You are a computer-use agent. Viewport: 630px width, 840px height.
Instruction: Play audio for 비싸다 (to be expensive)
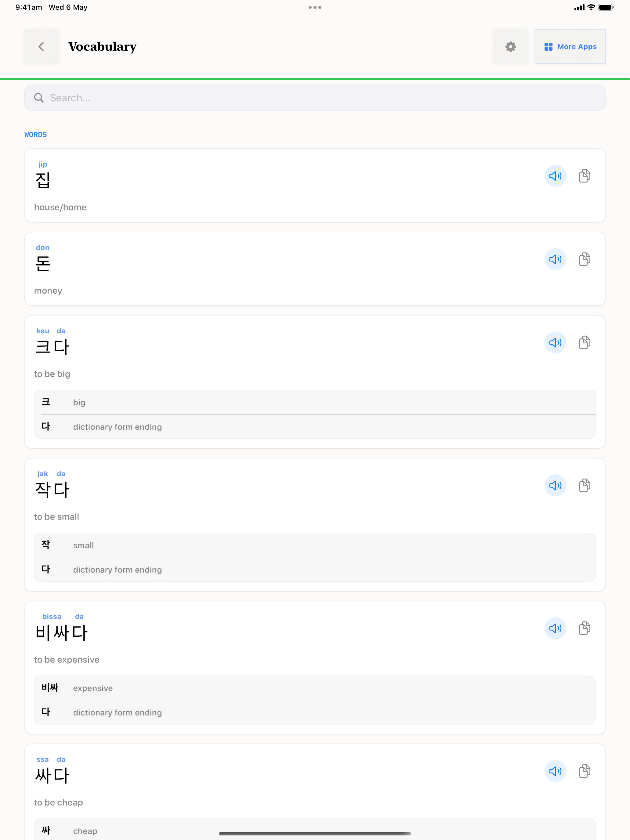pyautogui.click(x=555, y=628)
